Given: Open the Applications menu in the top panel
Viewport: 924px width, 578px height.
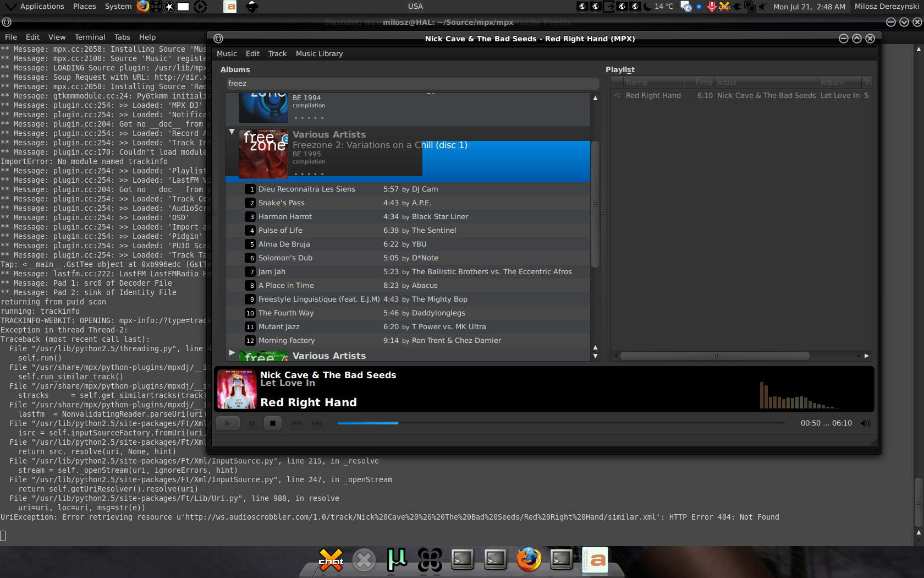Looking at the screenshot, I should (42, 7).
